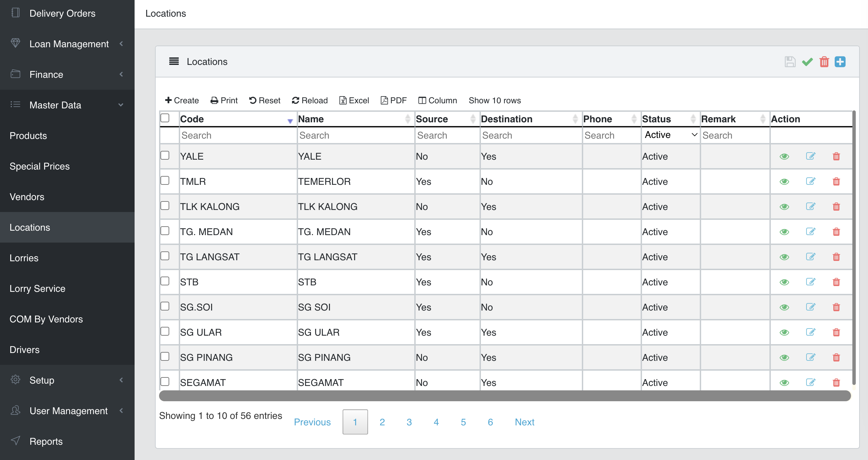Edit the SG ULAR location row
868x460 pixels.
(x=811, y=332)
